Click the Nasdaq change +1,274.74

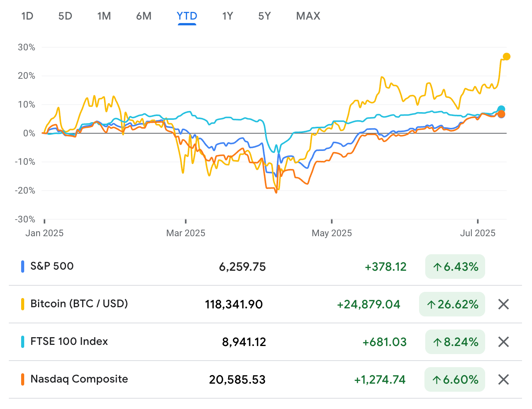[x=380, y=380]
